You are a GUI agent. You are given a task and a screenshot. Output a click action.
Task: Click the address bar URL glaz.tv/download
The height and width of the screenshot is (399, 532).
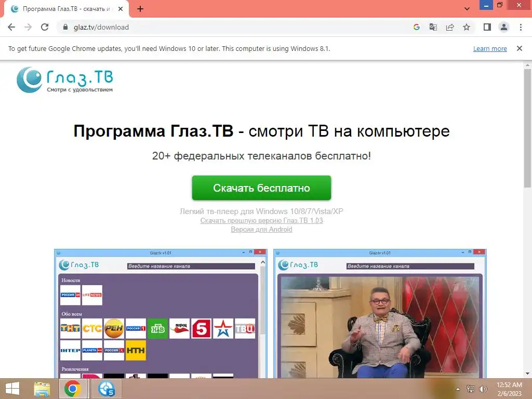(x=101, y=27)
